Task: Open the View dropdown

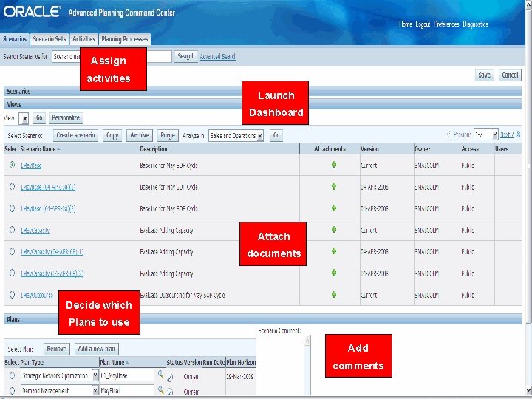Action: (x=24, y=118)
